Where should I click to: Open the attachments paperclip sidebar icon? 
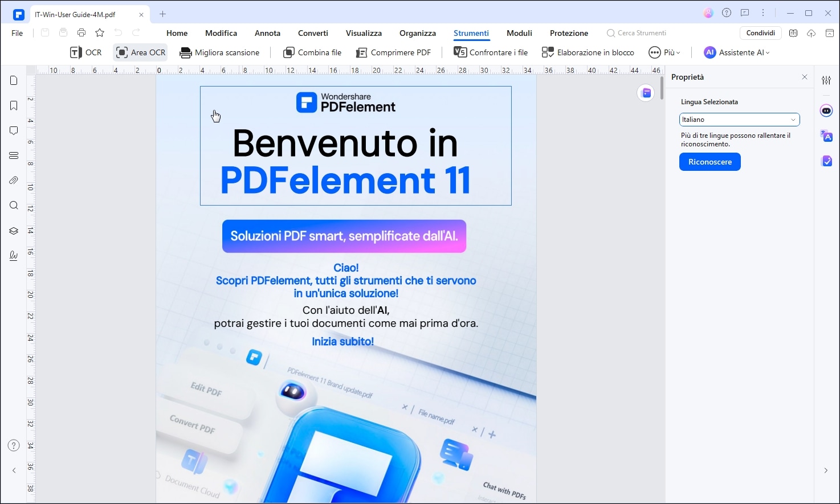14,181
